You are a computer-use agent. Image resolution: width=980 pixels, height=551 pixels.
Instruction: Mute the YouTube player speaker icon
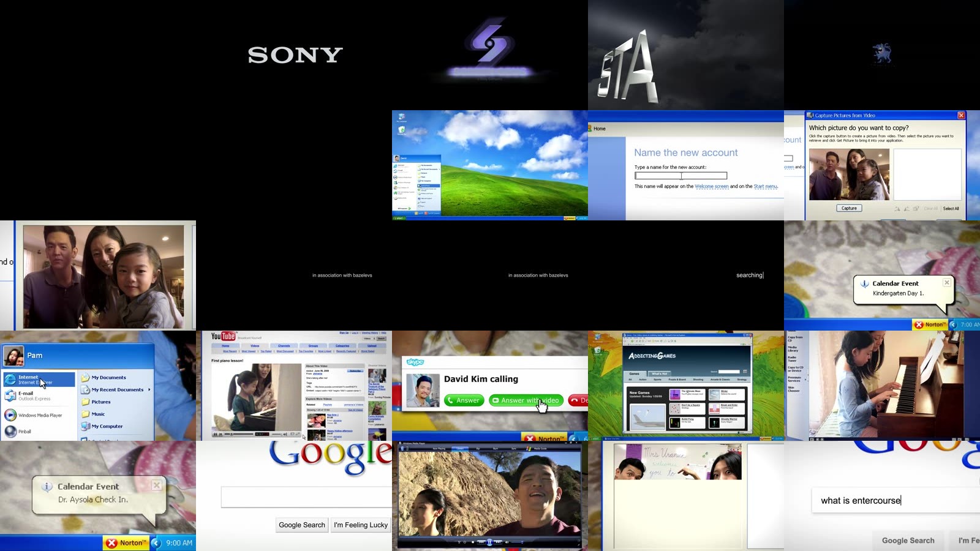click(x=286, y=434)
